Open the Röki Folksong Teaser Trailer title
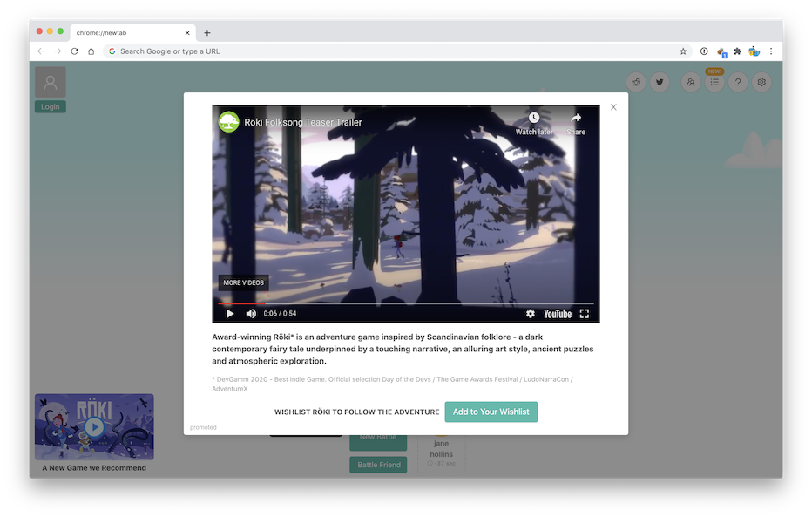 pos(303,122)
